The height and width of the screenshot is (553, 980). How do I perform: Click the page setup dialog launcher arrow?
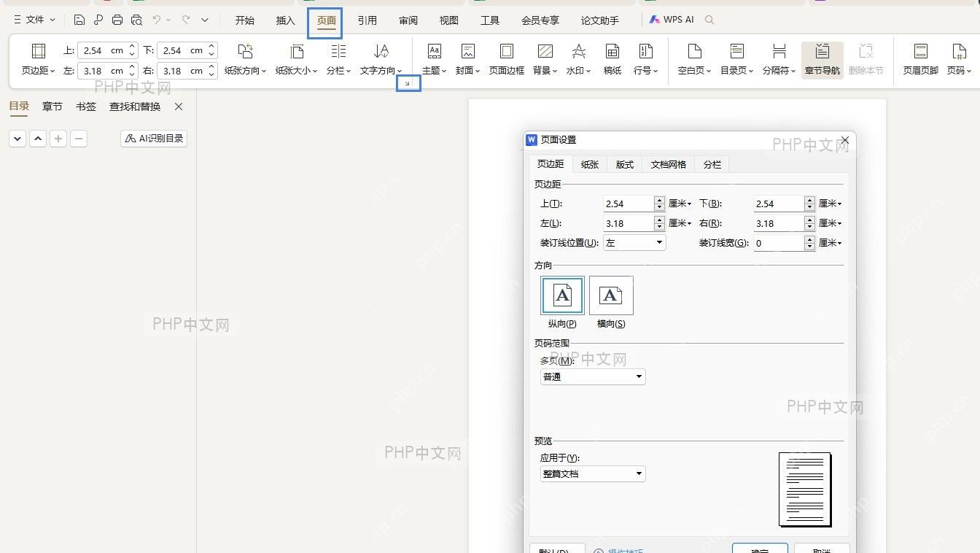coord(408,83)
